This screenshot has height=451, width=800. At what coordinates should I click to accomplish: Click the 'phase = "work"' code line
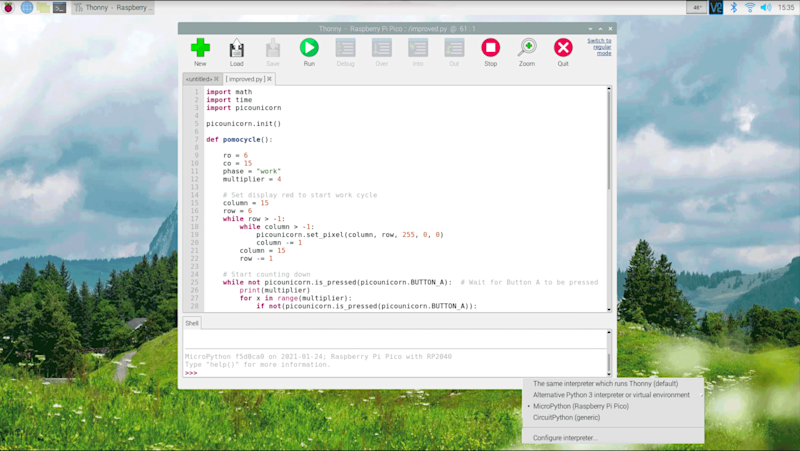tap(252, 171)
